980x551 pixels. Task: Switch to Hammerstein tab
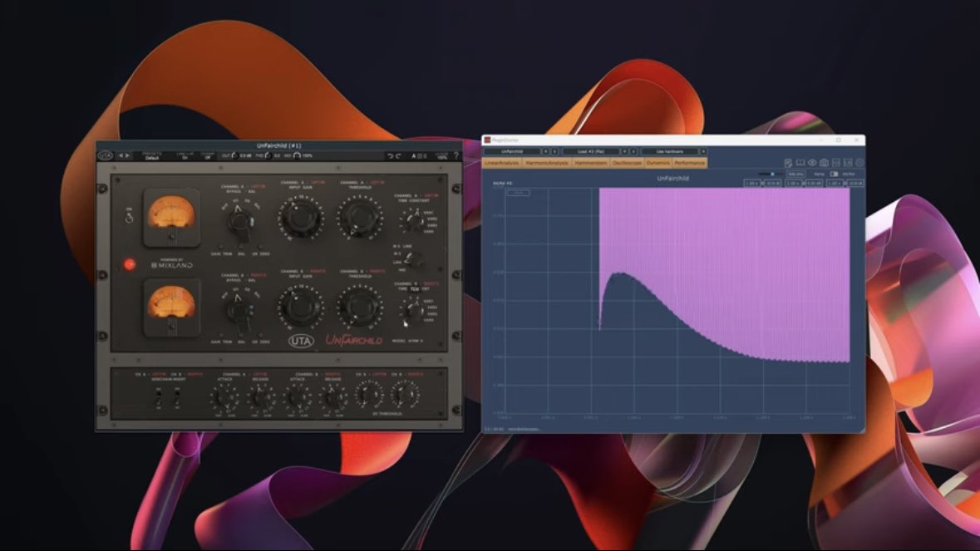point(591,163)
